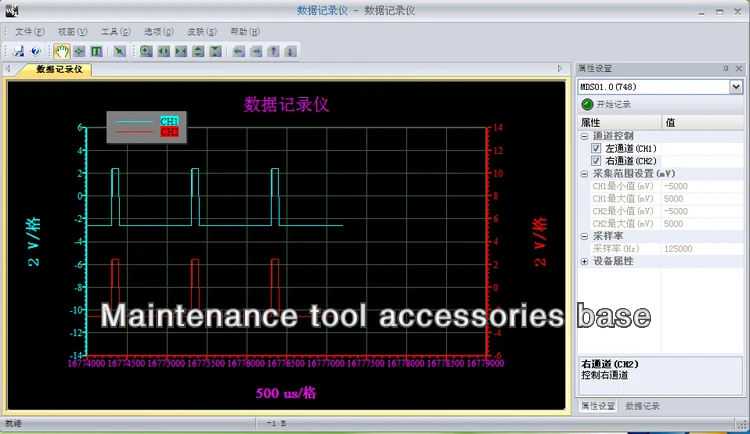Click the red 2 V/格 right axis label
The height and width of the screenshot is (434, 750).
click(x=540, y=242)
